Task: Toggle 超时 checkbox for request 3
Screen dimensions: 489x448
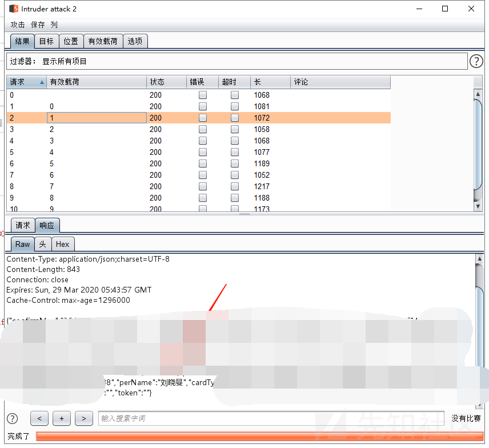Action: click(235, 129)
